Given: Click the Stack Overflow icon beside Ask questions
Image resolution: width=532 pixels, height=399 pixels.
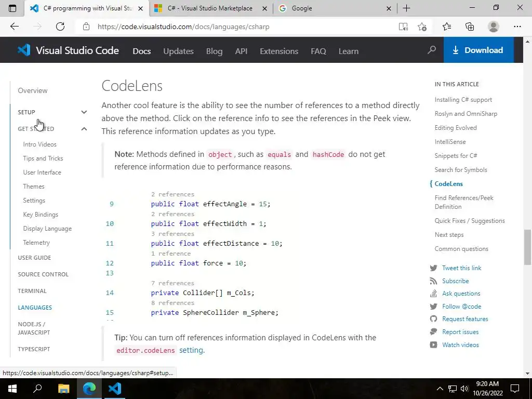Looking at the screenshot, I should click(433, 294).
